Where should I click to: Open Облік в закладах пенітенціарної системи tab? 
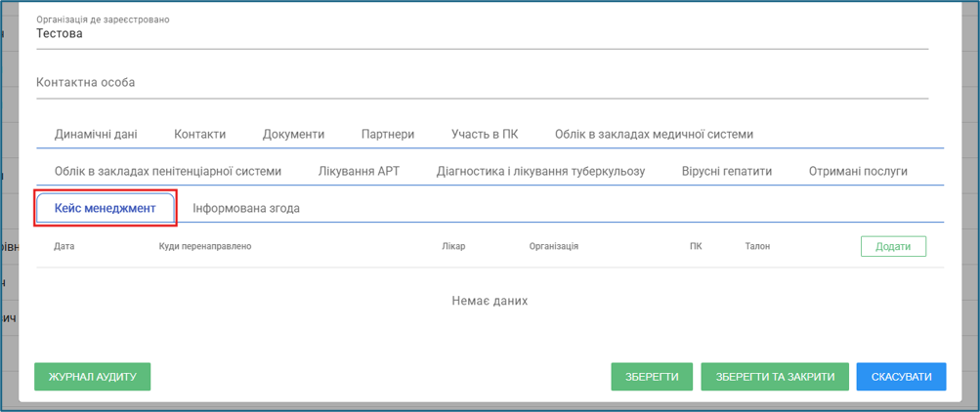167,172
